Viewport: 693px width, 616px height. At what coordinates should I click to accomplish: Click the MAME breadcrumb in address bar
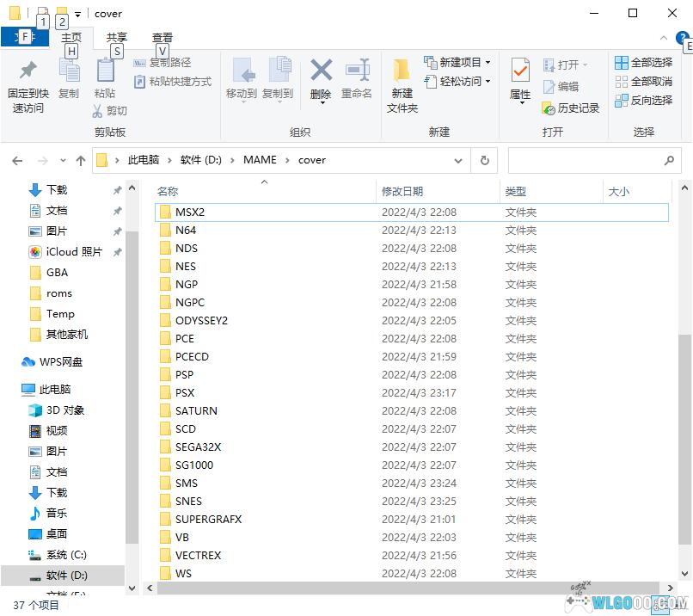coord(260,160)
